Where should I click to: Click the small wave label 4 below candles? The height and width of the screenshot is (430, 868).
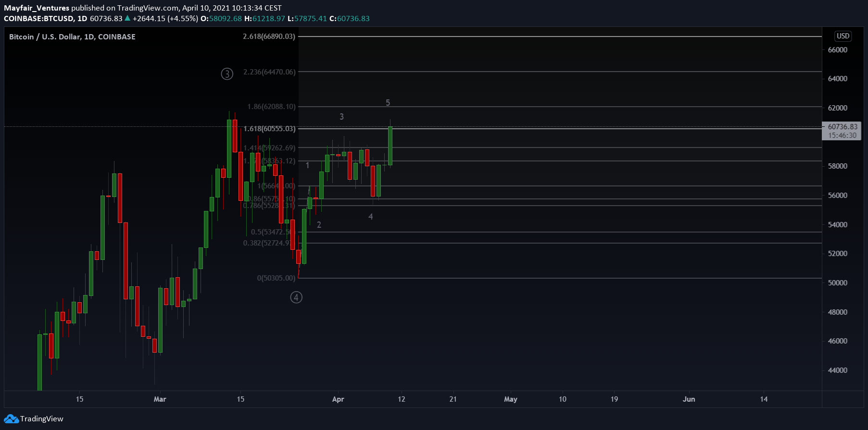371,217
